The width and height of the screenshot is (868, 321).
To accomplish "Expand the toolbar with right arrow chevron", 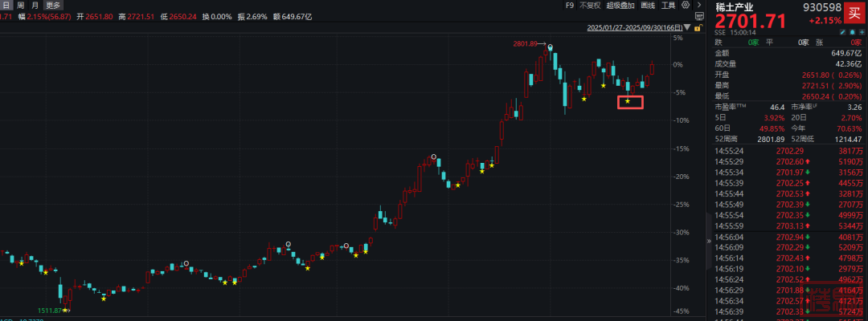I will pyautogui.click(x=698, y=5).
